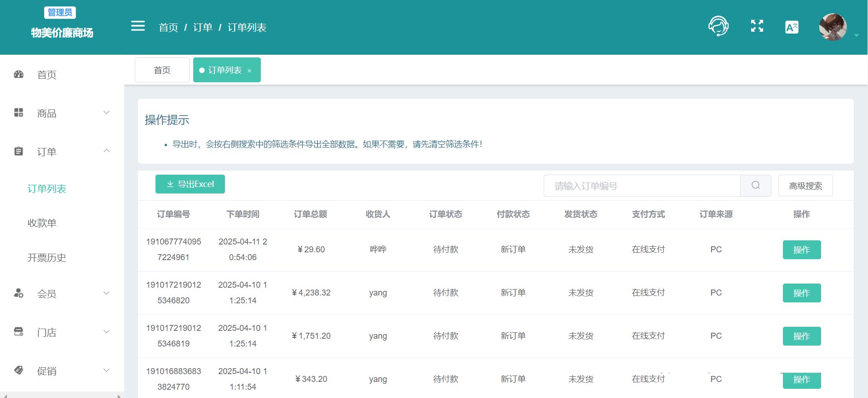Viewport: 868px width, 398px height.
Task: Click the 首页 dashboard icon in sidebar
Action: pyautogui.click(x=19, y=74)
